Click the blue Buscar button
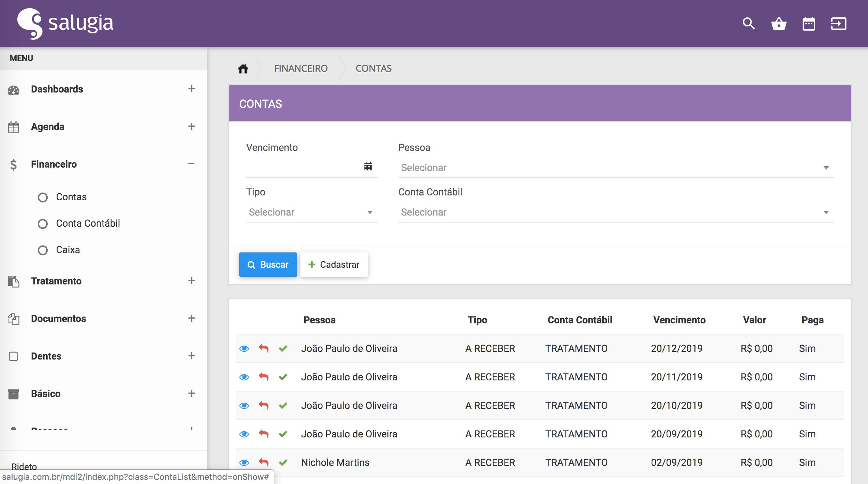The width and height of the screenshot is (868, 484). tap(268, 265)
